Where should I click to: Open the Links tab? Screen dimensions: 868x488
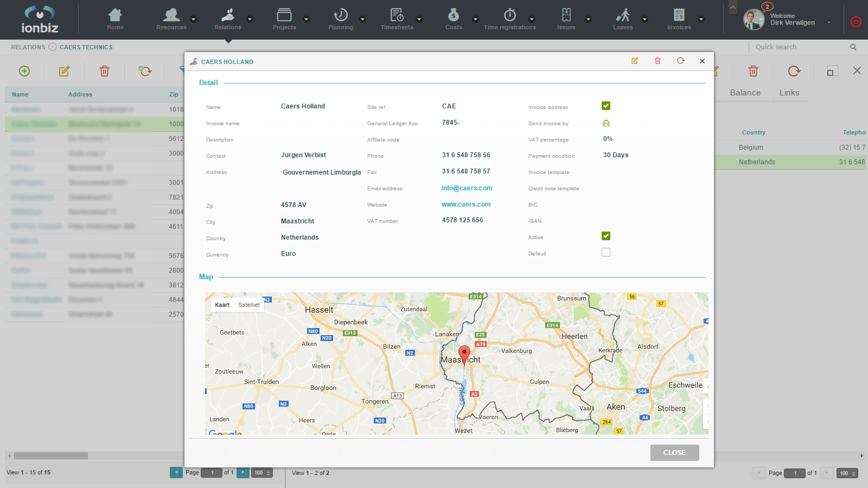coord(789,93)
